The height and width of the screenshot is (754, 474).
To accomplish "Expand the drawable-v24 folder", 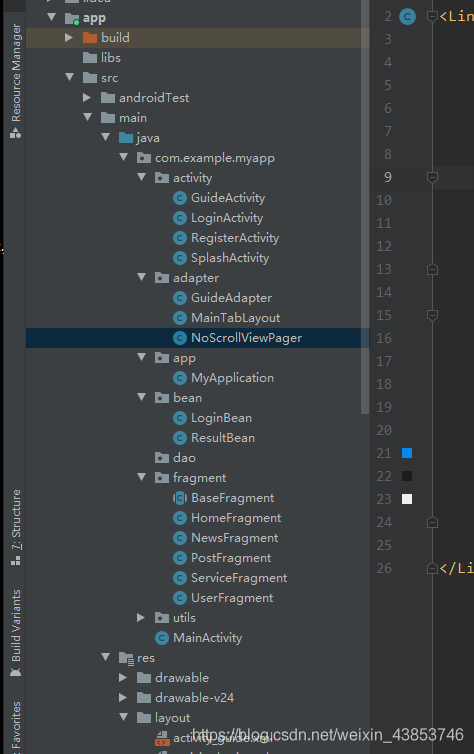I will click(123, 697).
